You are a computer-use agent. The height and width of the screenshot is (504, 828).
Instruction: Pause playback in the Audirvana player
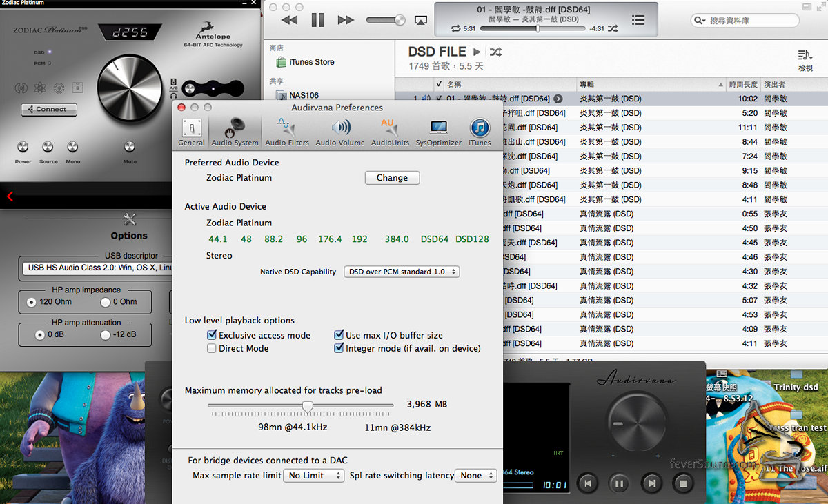coord(619,483)
